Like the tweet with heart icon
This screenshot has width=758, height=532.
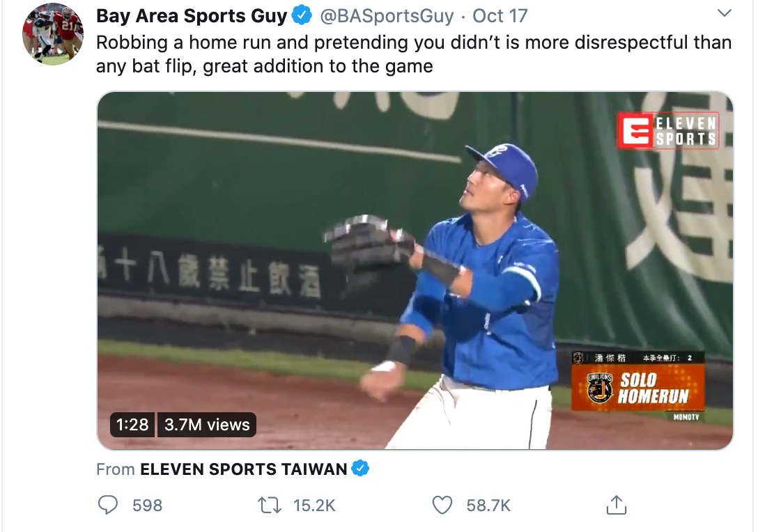pos(442,506)
